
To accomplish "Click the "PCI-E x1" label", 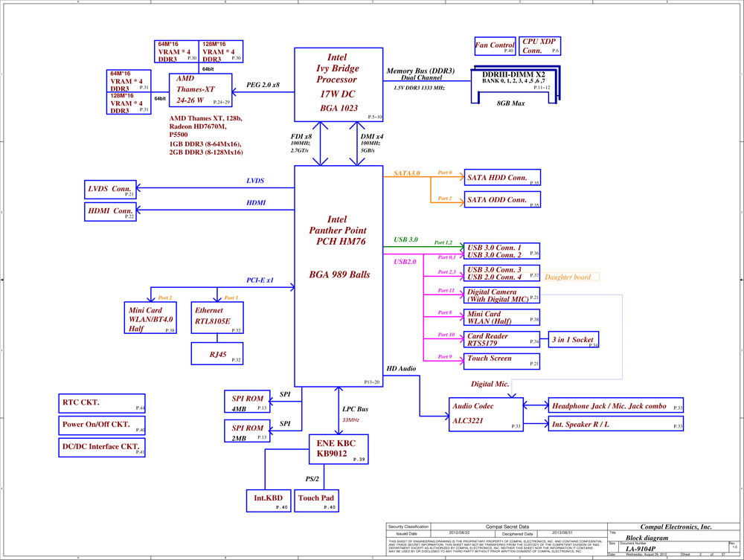I will tap(260, 280).
